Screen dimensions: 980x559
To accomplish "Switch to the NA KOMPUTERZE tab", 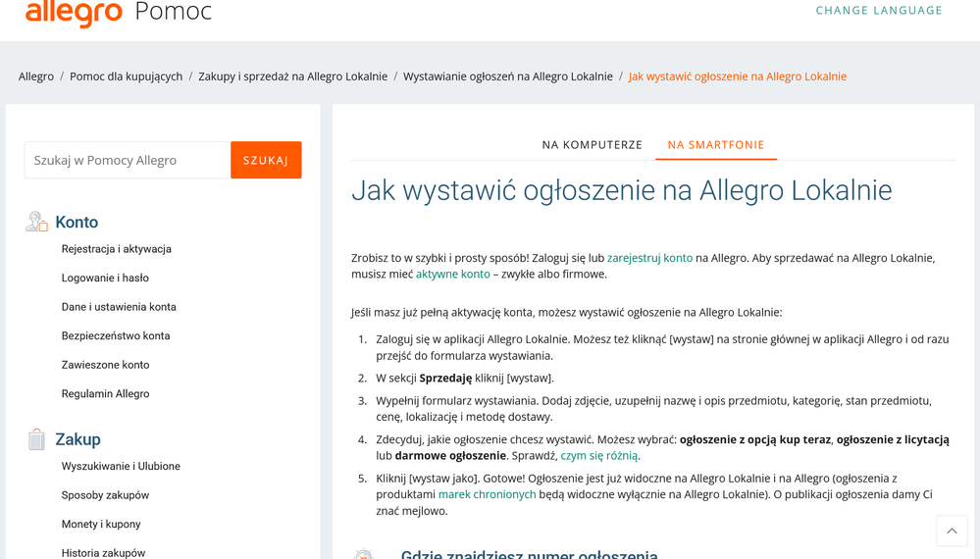I will click(592, 145).
